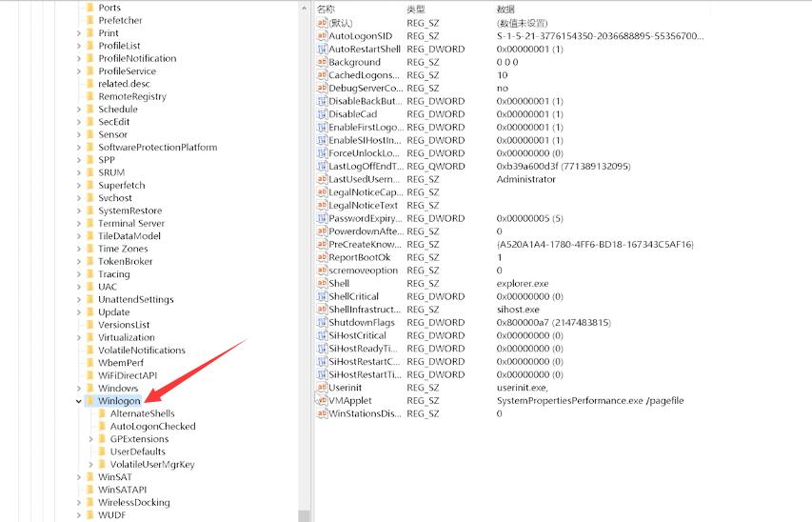Click the sihost.exe data cell
The width and height of the screenshot is (812, 522).
(518, 310)
